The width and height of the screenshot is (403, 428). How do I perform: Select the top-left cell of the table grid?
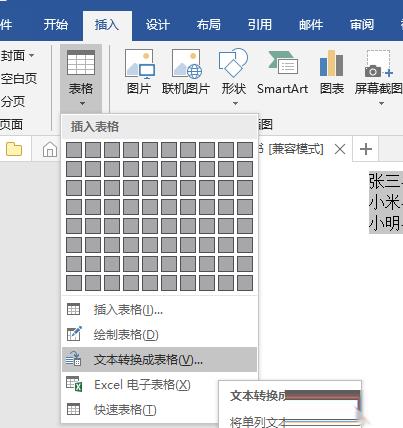click(x=74, y=150)
